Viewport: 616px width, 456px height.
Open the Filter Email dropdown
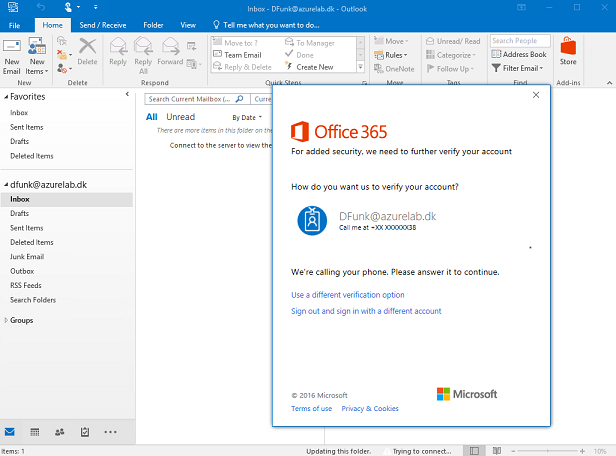[x=517, y=68]
